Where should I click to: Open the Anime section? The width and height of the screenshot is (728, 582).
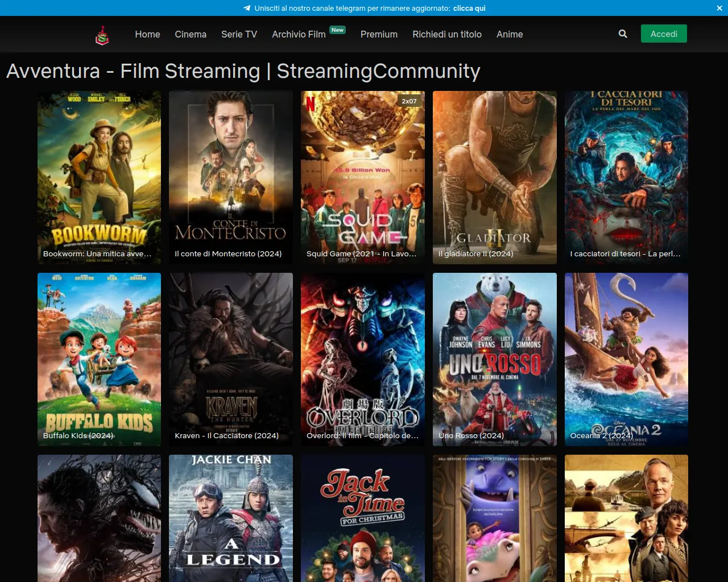(509, 34)
